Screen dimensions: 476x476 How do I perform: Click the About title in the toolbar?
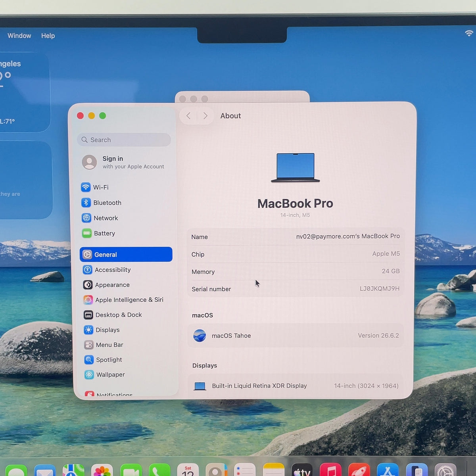(230, 116)
